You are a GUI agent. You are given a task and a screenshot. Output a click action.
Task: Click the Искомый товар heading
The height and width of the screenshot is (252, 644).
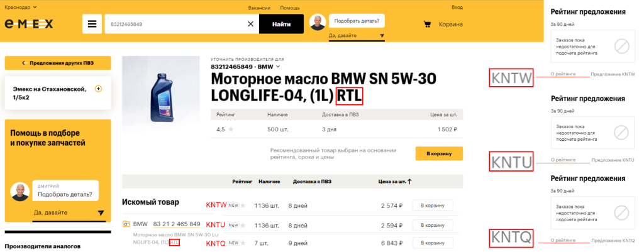(150, 202)
